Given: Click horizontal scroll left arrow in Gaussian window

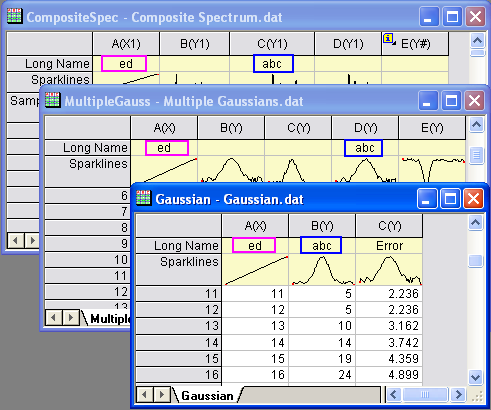Looking at the screenshot, I should coord(394,395).
